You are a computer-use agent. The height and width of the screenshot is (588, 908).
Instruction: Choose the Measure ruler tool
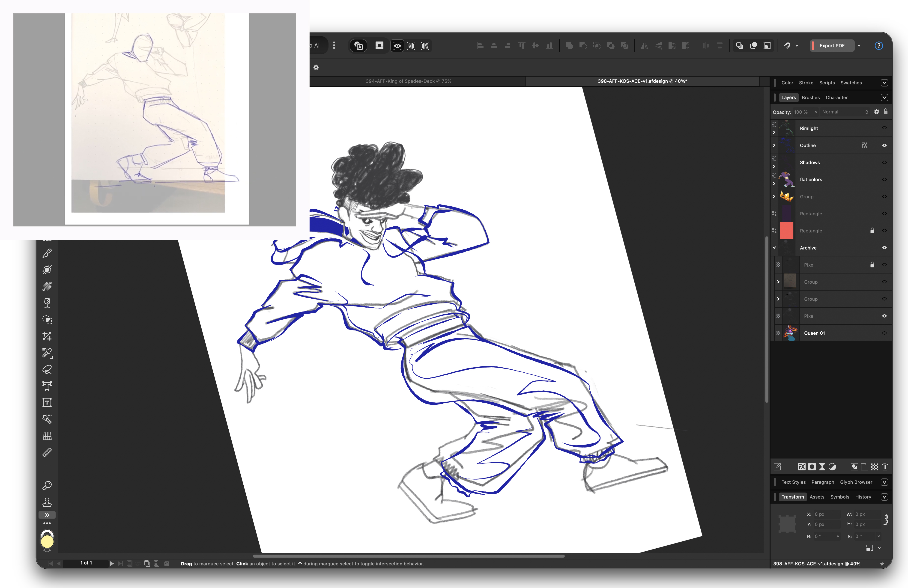pyautogui.click(x=47, y=453)
